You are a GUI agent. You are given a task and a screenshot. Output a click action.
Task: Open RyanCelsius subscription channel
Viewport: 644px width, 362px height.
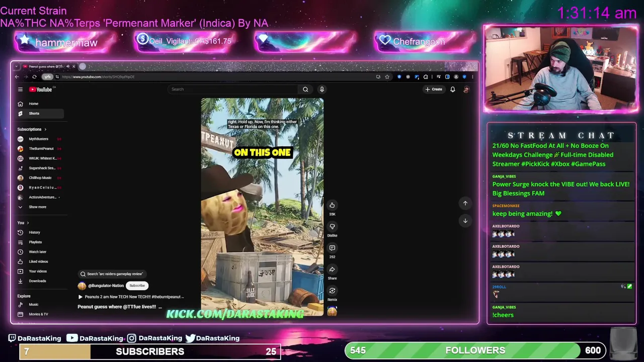[x=39, y=188]
